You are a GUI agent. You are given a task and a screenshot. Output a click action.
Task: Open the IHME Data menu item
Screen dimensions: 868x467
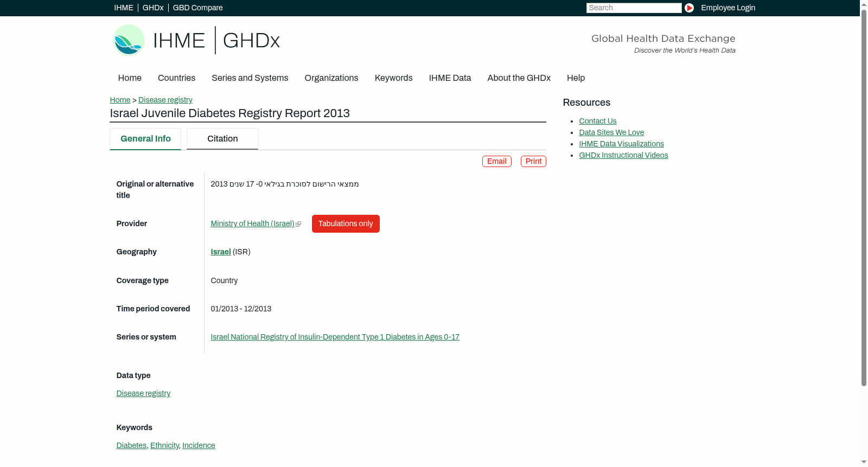tap(450, 78)
